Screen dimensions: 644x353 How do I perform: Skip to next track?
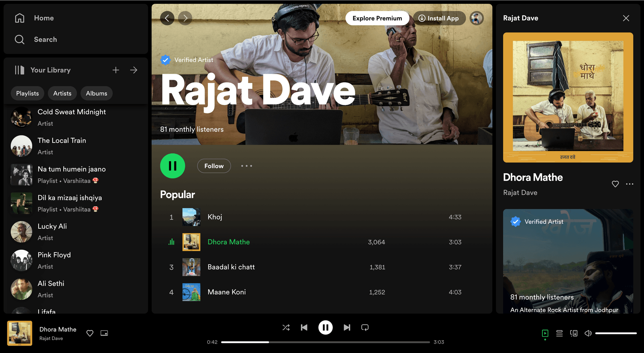pos(347,328)
